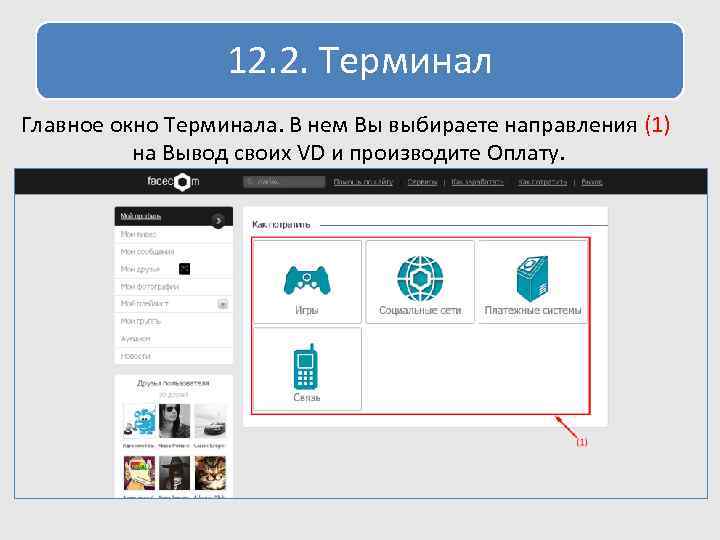Click the friends count link under Друзья пользователя
The width and height of the screenshot is (720, 540).
pos(174,394)
